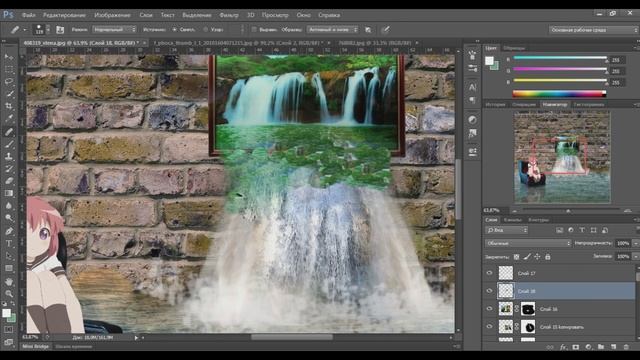The height and width of the screenshot is (360, 640).
Task: Open the Paragraph panel icon
Action: tap(472, 100)
